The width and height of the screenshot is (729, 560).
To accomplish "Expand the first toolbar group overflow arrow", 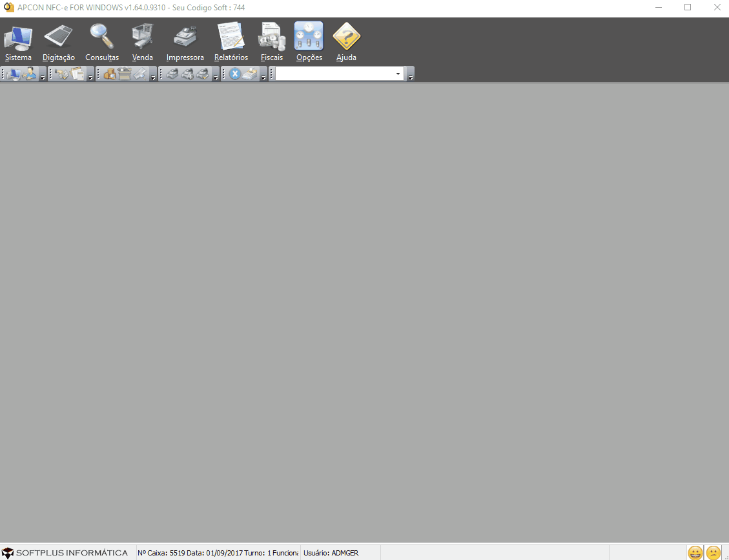I will tap(43, 74).
